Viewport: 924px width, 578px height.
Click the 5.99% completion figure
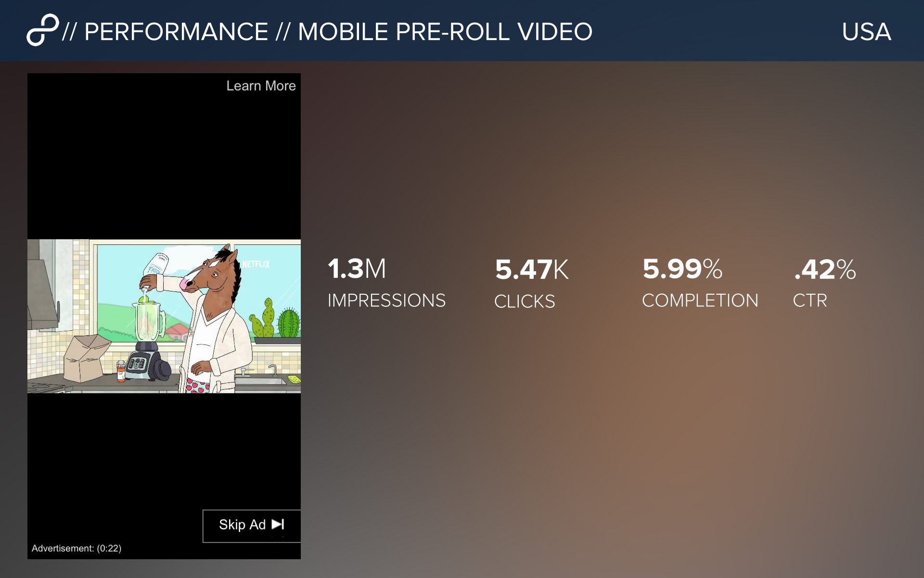point(682,269)
